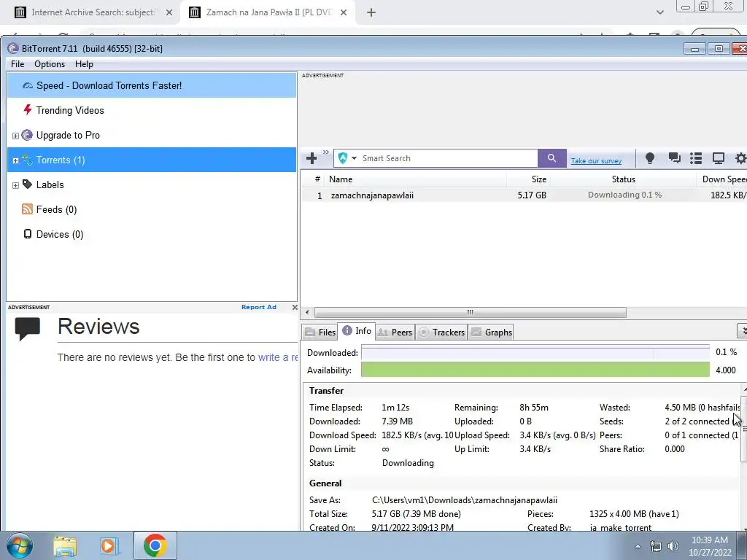The width and height of the screenshot is (747, 560).
Task: Expand the Upgrade to Pro tree node
Action: (x=15, y=136)
